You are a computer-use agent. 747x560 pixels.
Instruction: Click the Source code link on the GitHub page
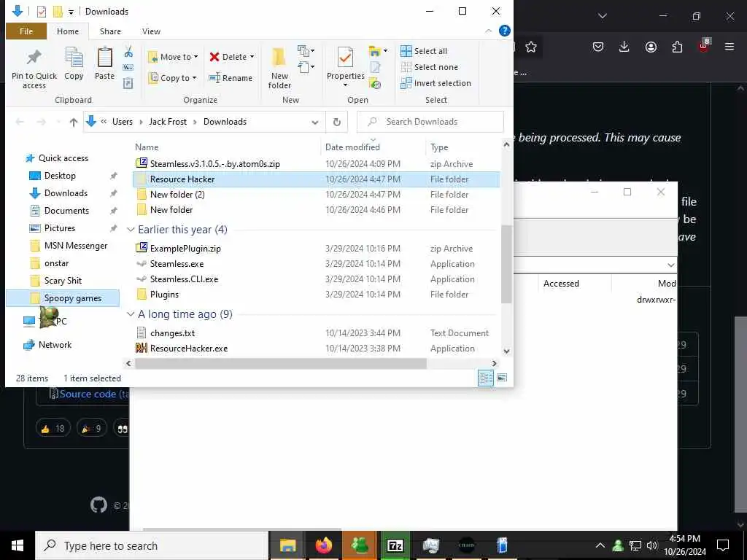click(93, 394)
